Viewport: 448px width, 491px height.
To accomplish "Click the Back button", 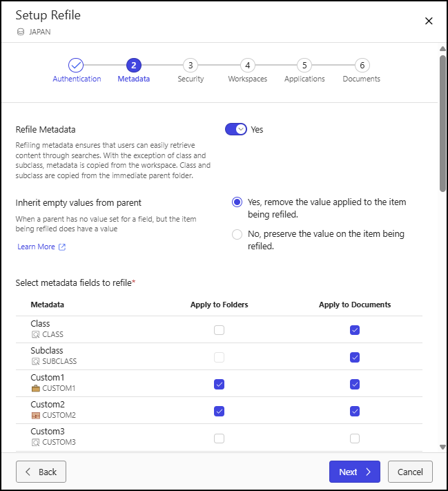I will [x=41, y=472].
